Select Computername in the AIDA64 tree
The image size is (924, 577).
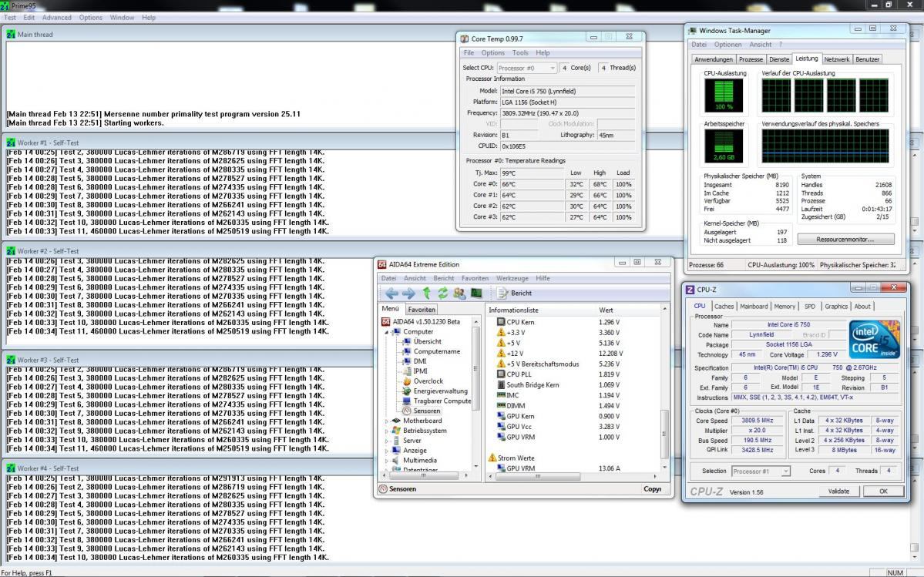437,351
